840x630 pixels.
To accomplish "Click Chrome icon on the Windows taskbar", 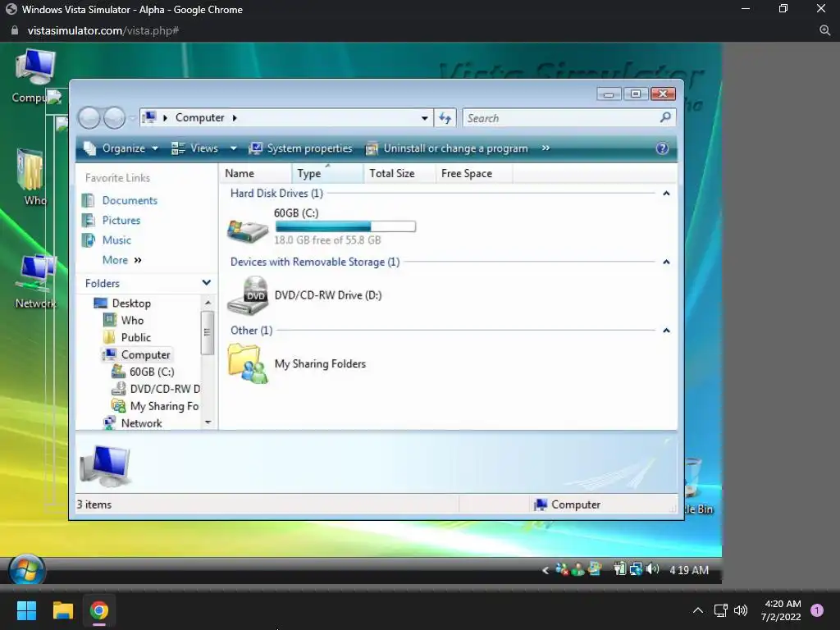I will tap(99, 610).
